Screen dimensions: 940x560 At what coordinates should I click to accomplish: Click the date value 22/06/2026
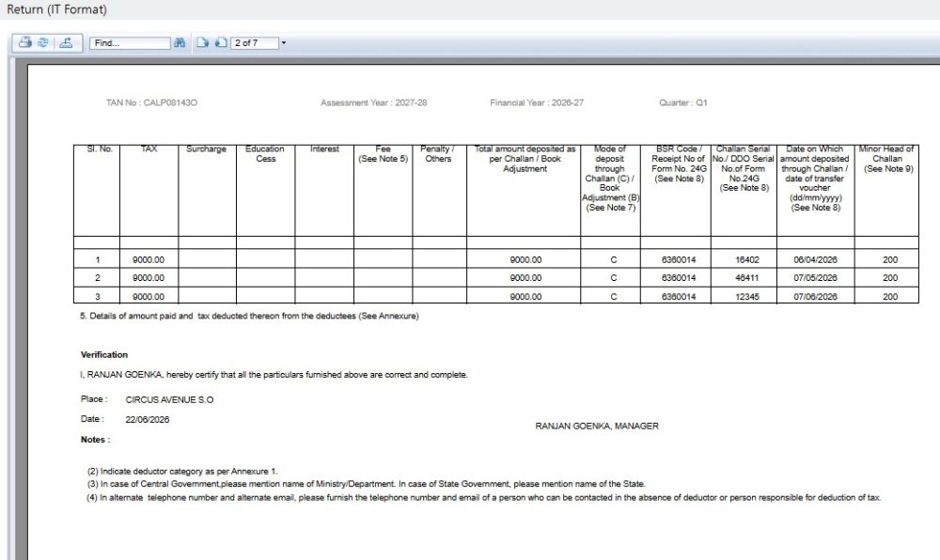point(148,419)
